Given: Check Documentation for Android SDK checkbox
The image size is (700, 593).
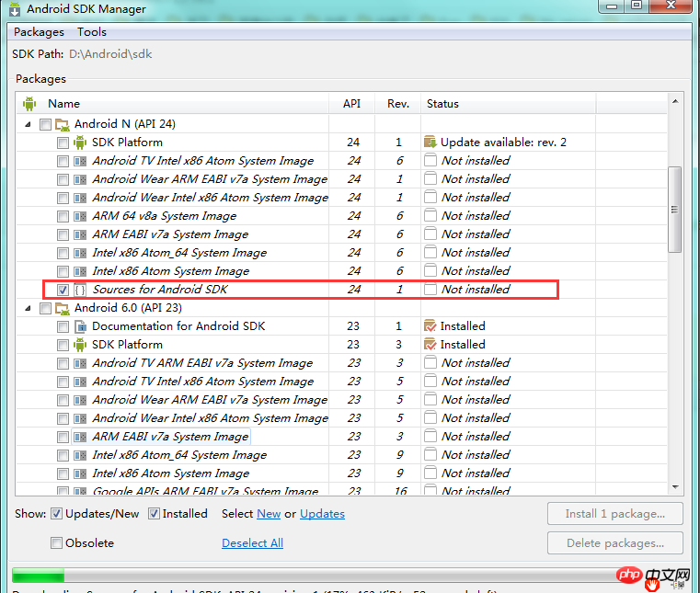Looking at the screenshot, I should [x=63, y=327].
